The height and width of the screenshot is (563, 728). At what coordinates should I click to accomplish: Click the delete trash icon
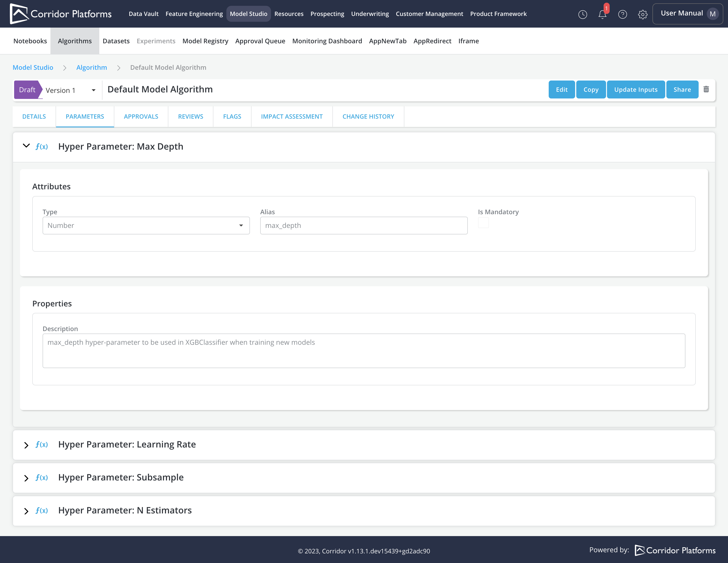(x=706, y=89)
